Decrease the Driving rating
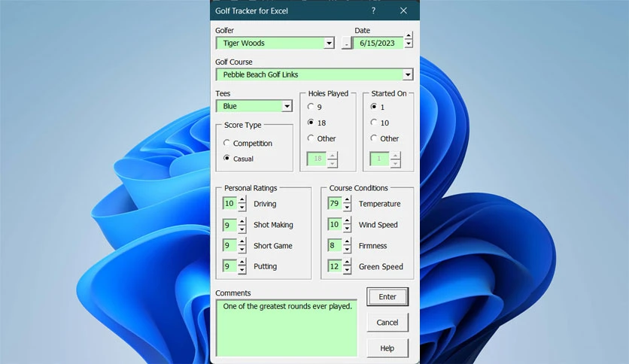This screenshot has height=364, width=629. (242, 208)
